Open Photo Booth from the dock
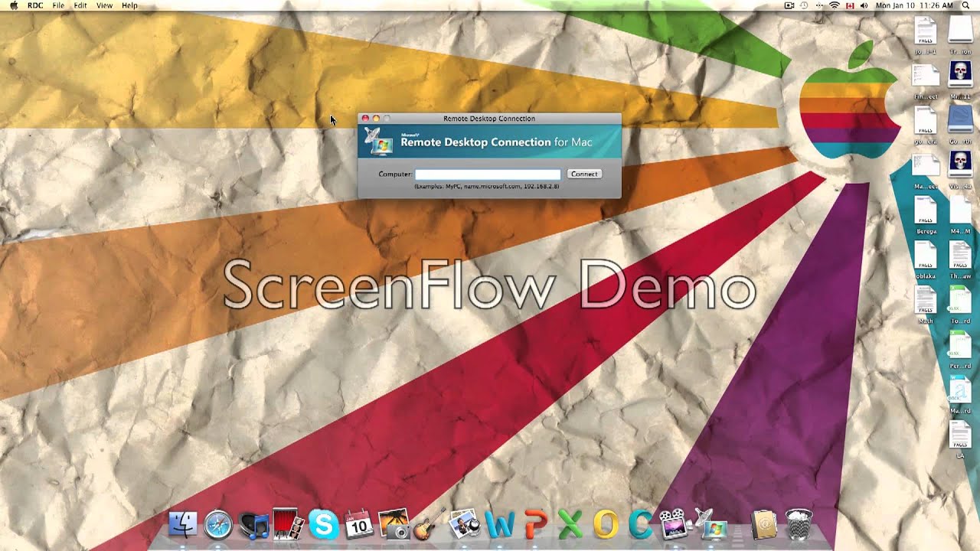The image size is (980, 551). [289, 525]
